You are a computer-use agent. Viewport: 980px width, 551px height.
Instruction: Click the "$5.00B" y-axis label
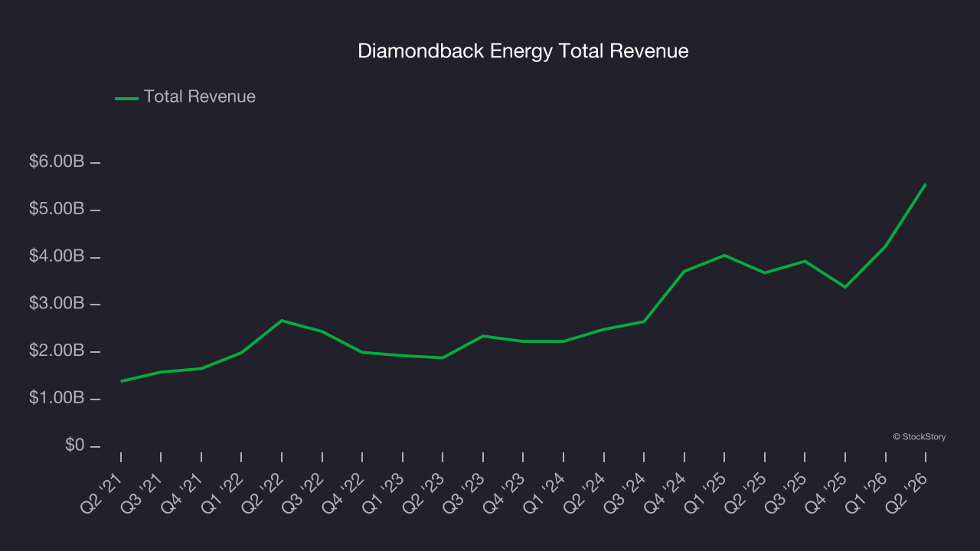[57, 210]
